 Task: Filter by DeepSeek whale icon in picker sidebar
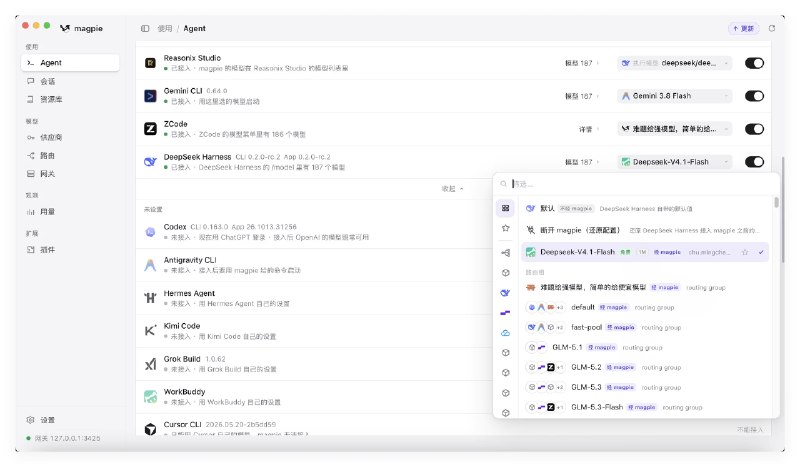click(505, 293)
